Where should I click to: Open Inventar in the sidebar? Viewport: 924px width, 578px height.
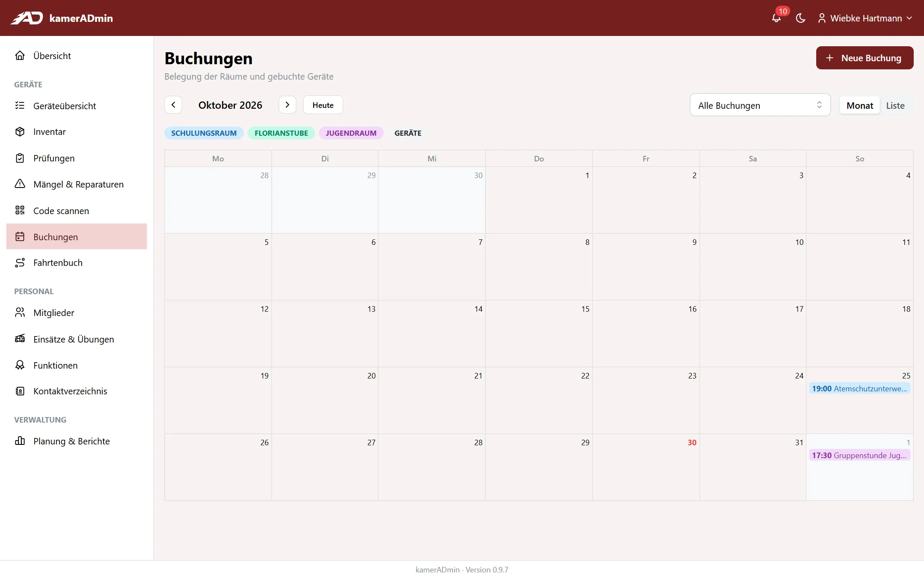[77, 131]
